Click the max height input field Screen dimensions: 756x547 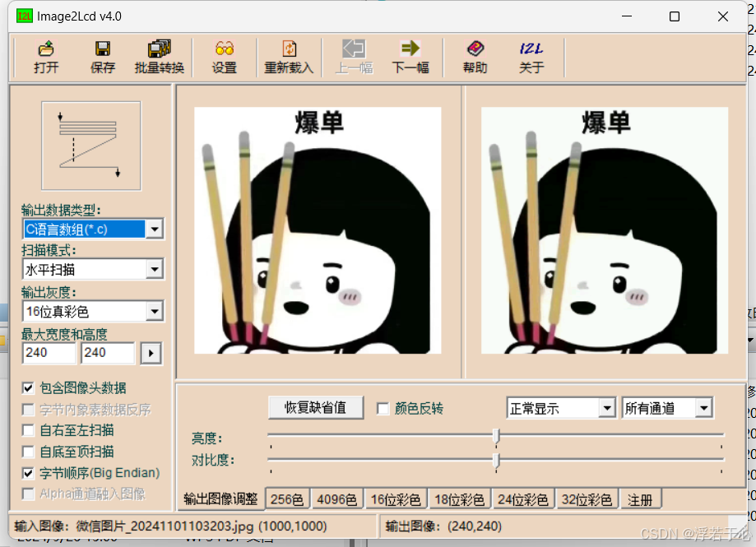click(108, 353)
